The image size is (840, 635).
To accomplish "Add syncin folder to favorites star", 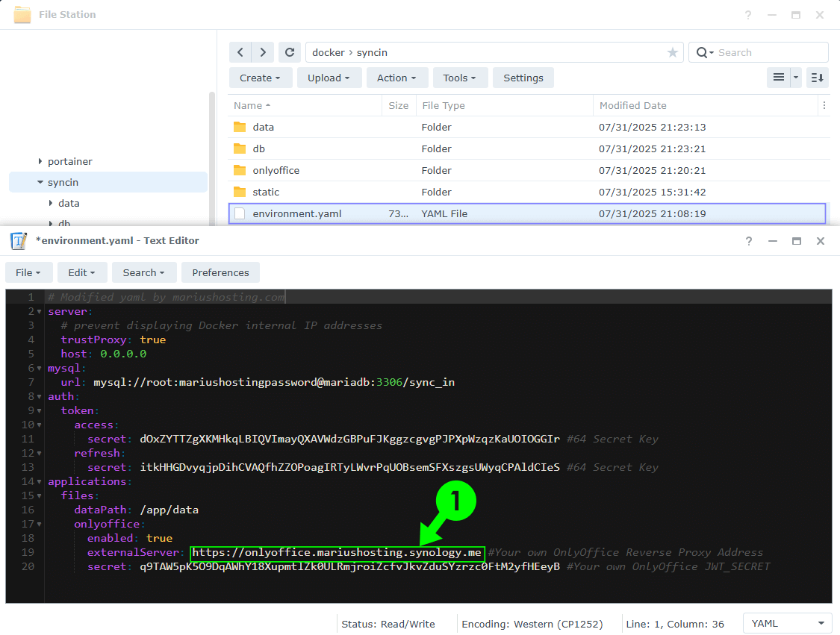I will click(672, 52).
